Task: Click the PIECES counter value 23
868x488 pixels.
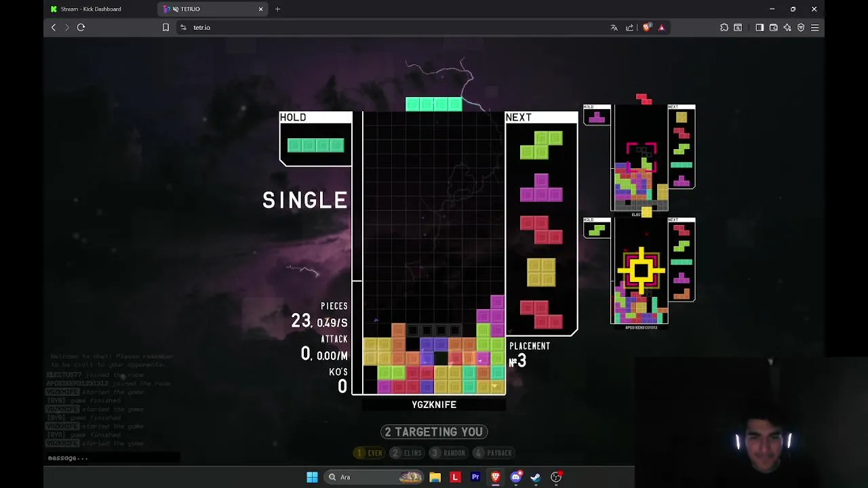Action: (301, 321)
